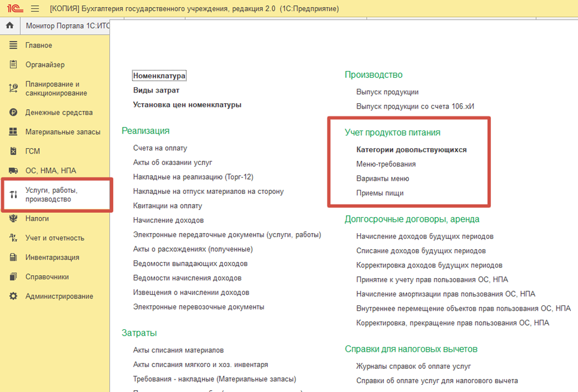The image size is (578, 392).
Task: Open Выпуск продукции со счета 106.хИ
Action: pyautogui.click(x=415, y=107)
